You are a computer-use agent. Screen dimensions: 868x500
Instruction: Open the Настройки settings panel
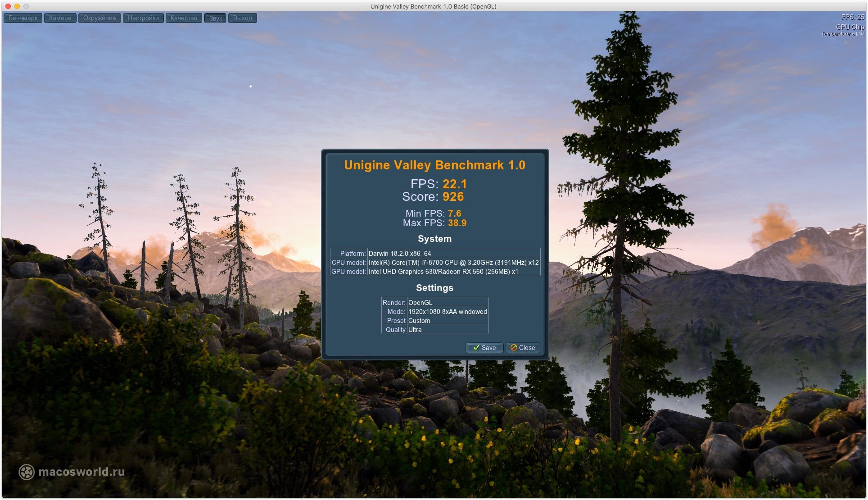(x=143, y=18)
